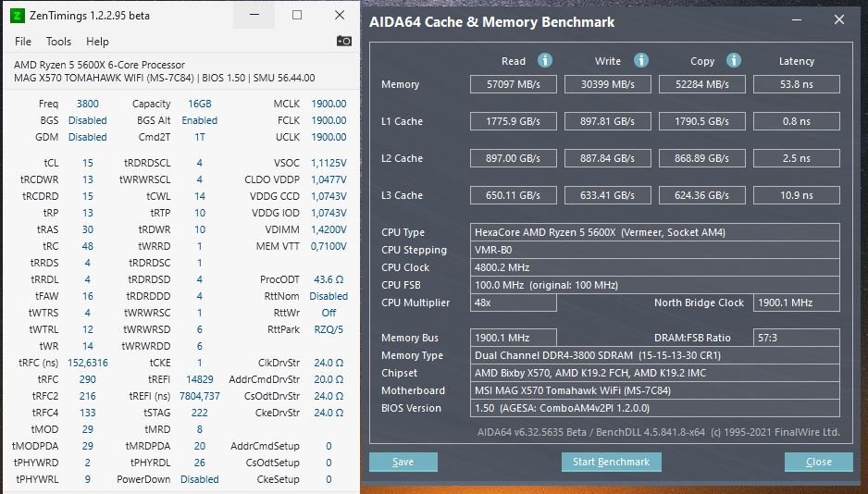Click the Save button in AIDA64
868x494 pixels.
point(403,462)
